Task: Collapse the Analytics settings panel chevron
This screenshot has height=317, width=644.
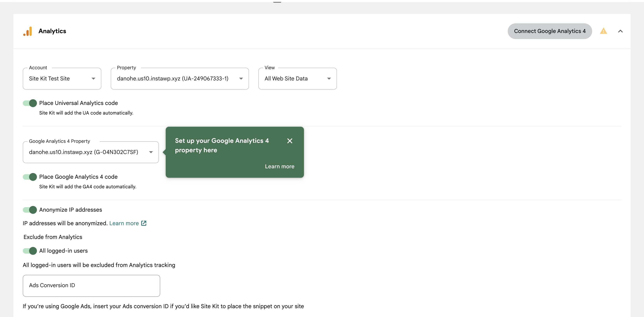Action: click(x=620, y=31)
